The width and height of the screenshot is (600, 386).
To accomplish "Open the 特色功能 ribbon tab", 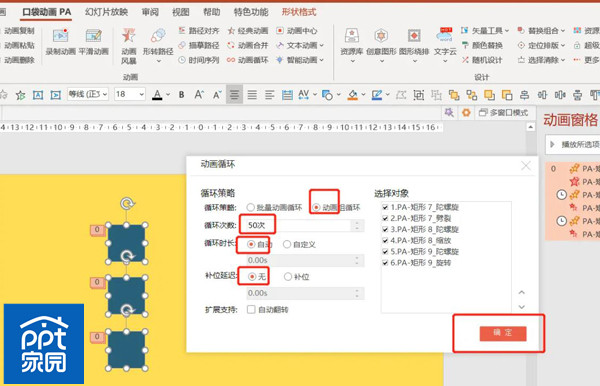I will (x=251, y=12).
